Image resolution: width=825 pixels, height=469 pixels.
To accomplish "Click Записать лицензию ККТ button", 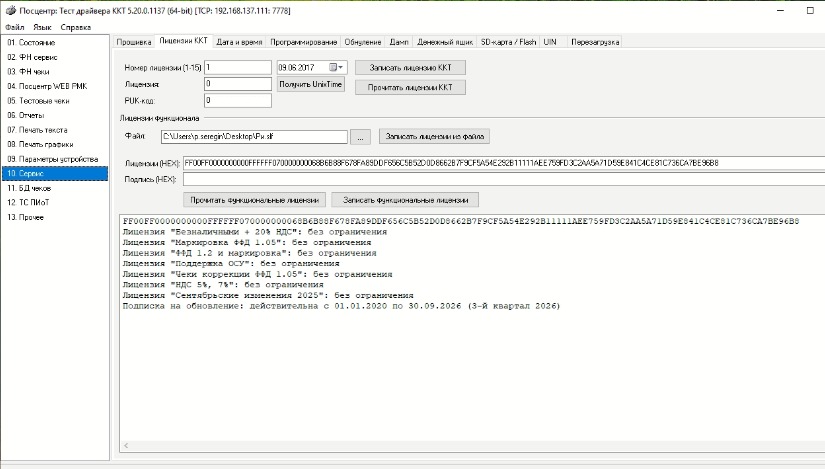I will click(410, 67).
